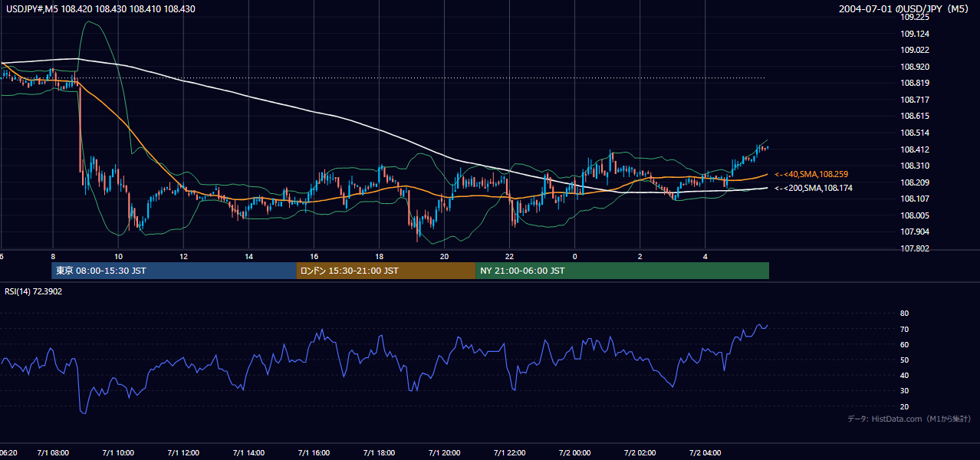Click price axis value 108.819
980x460 pixels.
pos(914,84)
